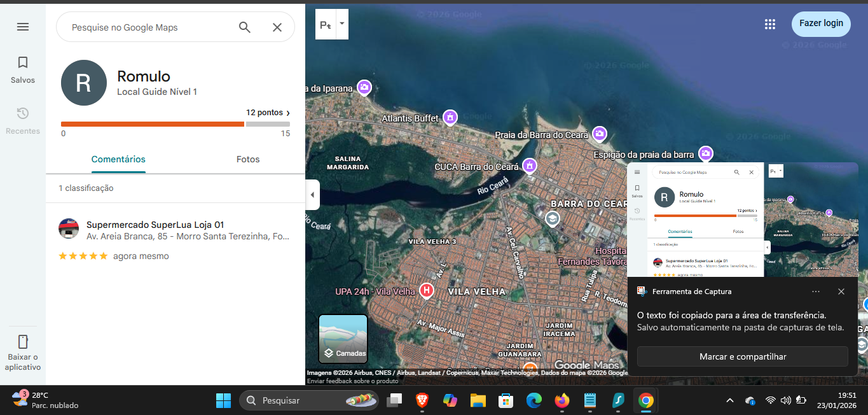Open Copilot from the taskbar
The image size is (868, 415).
(x=450, y=400)
